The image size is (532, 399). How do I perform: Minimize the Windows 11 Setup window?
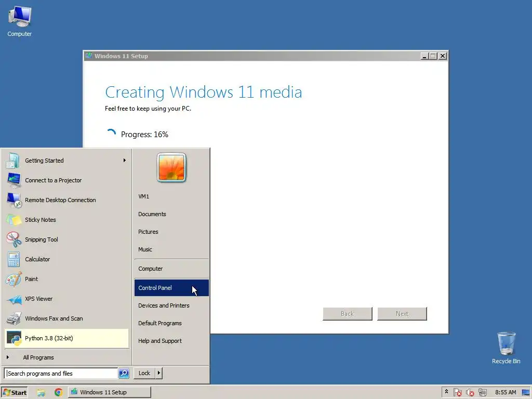pyautogui.click(x=424, y=56)
